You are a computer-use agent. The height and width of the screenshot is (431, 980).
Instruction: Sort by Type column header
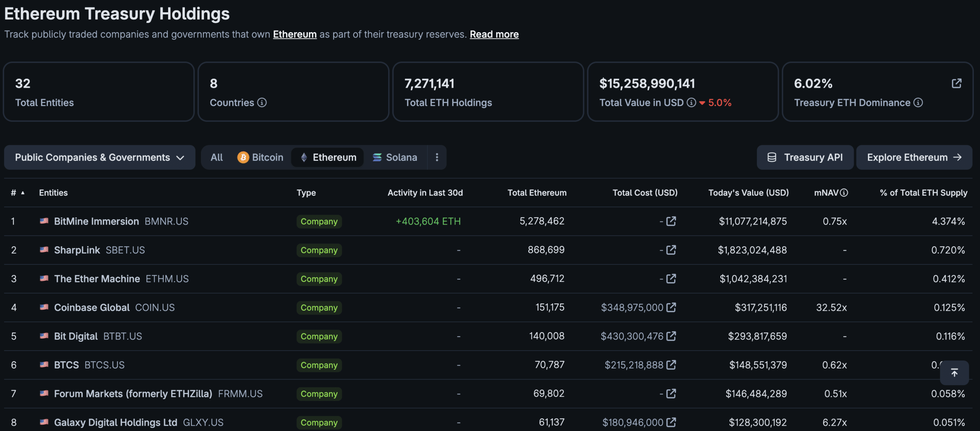click(306, 193)
